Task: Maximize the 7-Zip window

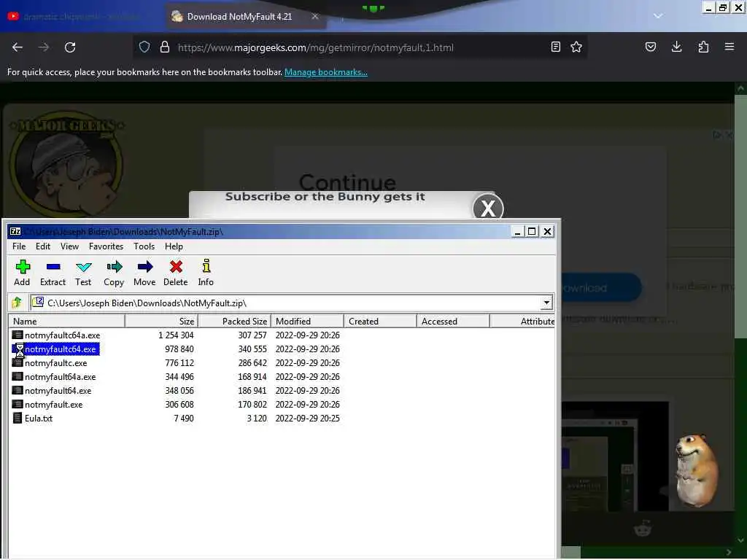Action: (532, 231)
